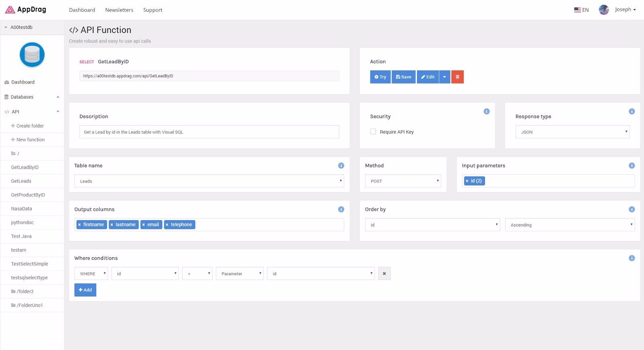Viewport: 644px width, 350px height.
Task: Click the Security info icon
Action: tap(486, 111)
